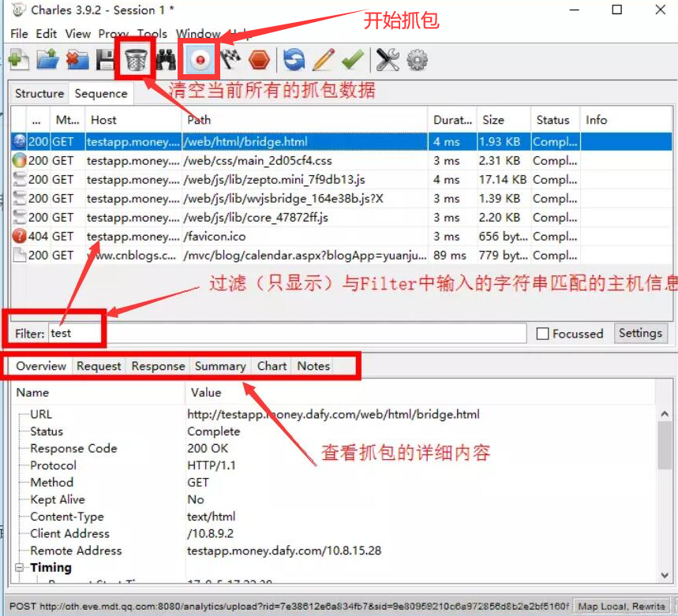Select the 404 /favicon.ico request row
This screenshot has height=616, width=678.
(342, 237)
